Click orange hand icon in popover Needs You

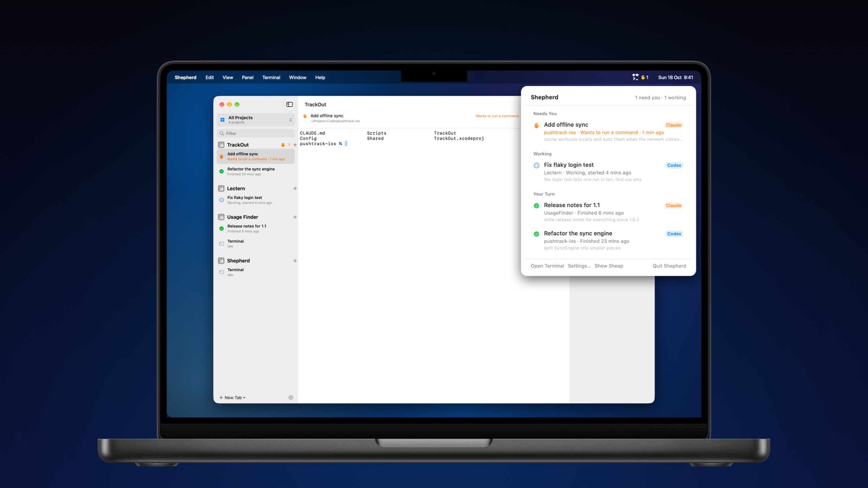point(536,125)
